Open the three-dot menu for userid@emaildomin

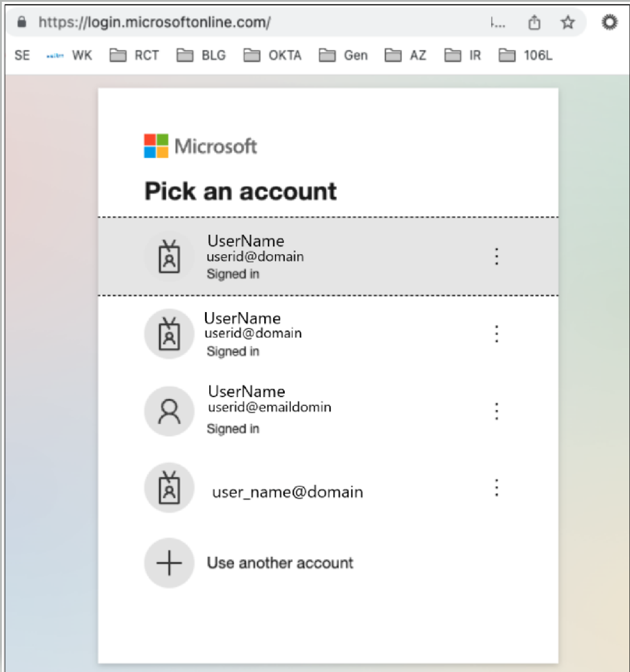pos(496,411)
